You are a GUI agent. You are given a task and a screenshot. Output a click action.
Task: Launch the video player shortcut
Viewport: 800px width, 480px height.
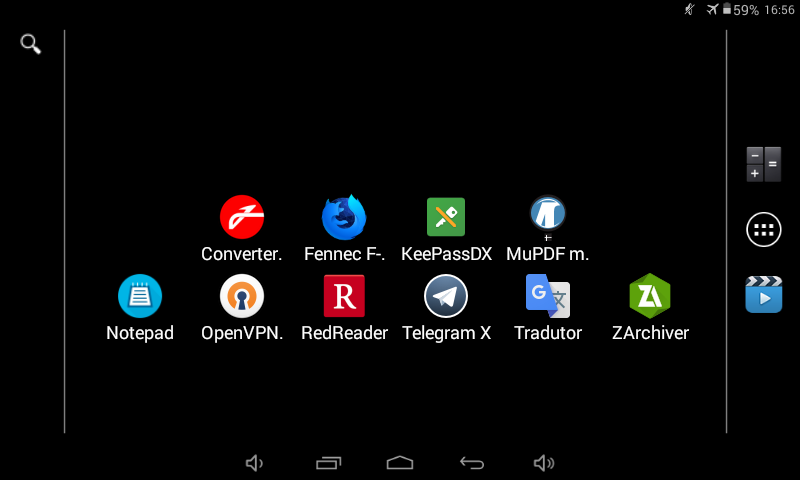click(764, 294)
